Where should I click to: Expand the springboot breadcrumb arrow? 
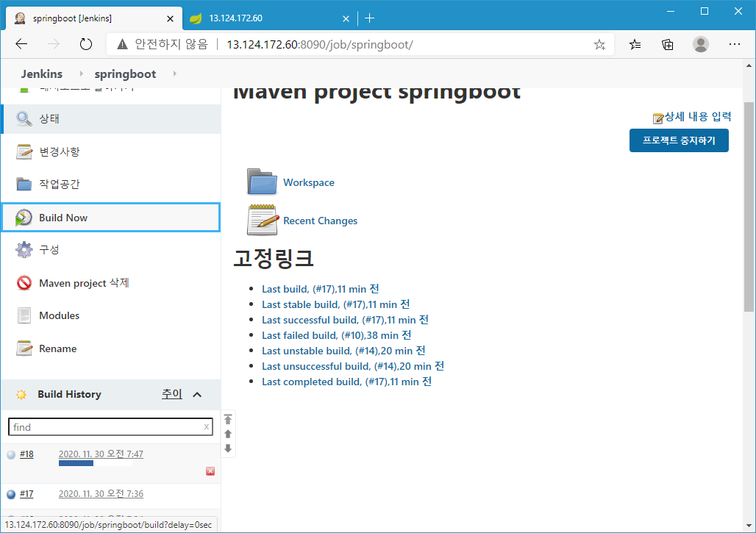tap(174, 74)
